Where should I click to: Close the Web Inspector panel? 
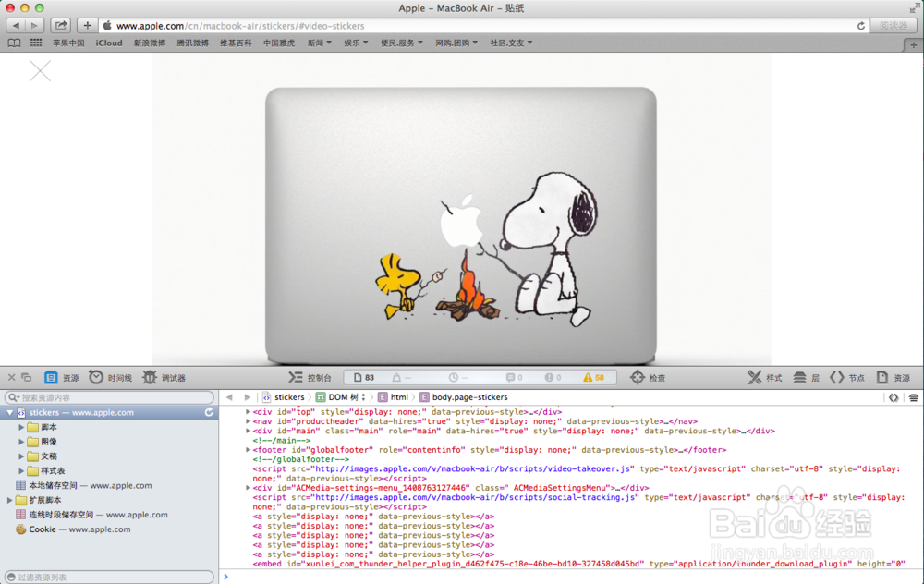point(11,377)
